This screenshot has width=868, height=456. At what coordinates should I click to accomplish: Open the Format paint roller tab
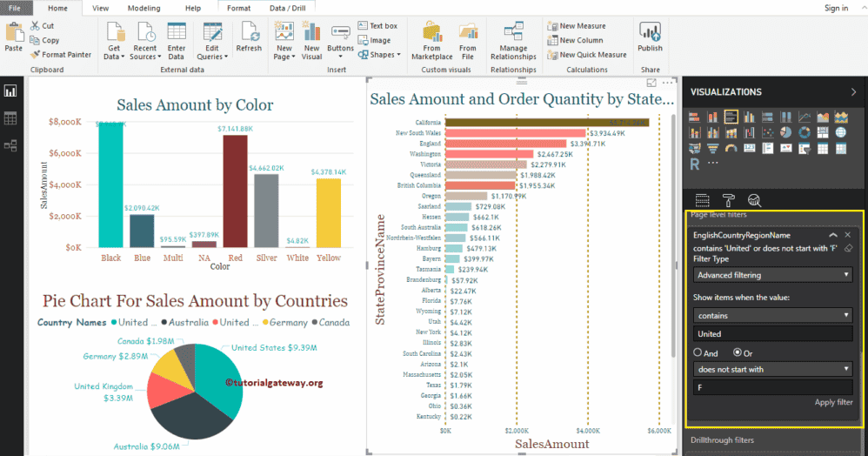[729, 201]
